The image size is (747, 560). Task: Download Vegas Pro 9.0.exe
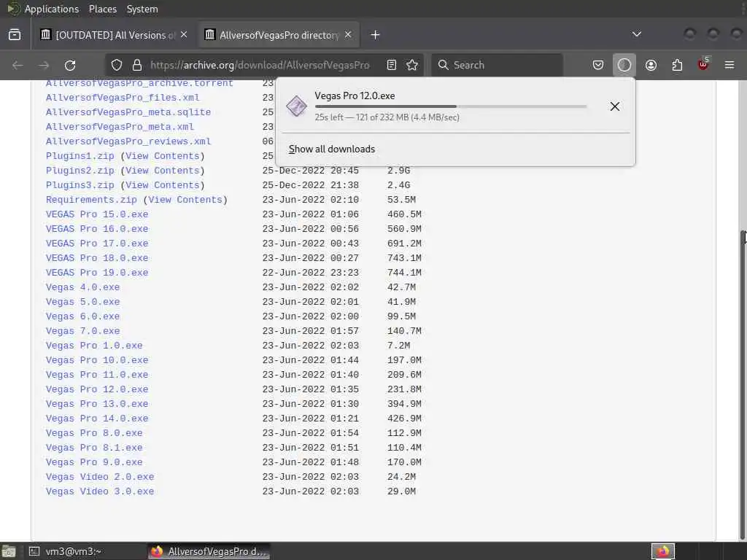pyautogui.click(x=94, y=462)
